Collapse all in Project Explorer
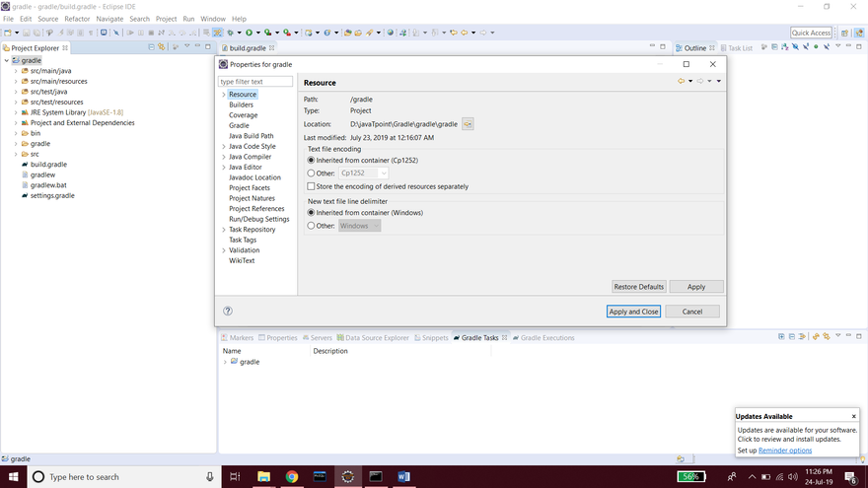 pos(153,47)
